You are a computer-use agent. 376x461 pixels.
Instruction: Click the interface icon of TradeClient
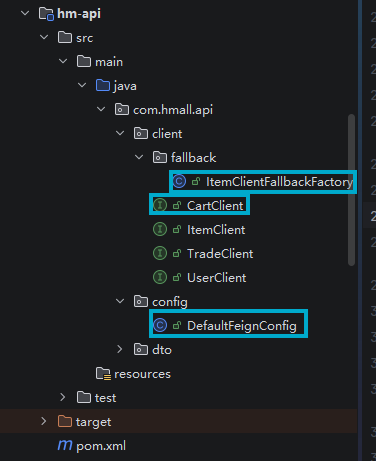pyautogui.click(x=160, y=253)
